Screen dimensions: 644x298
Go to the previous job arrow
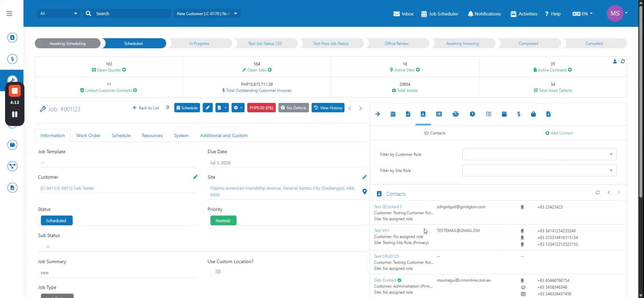[x=350, y=108]
